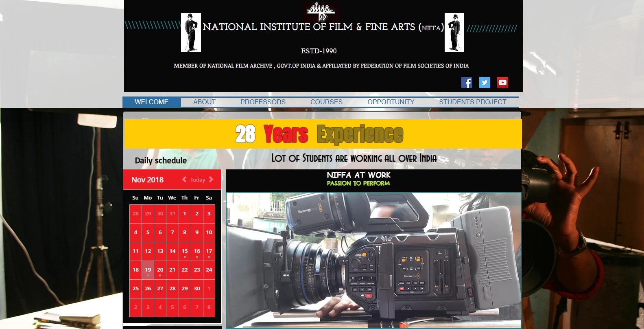Pick calendar date 10
The height and width of the screenshot is (329, 644).
209,232
